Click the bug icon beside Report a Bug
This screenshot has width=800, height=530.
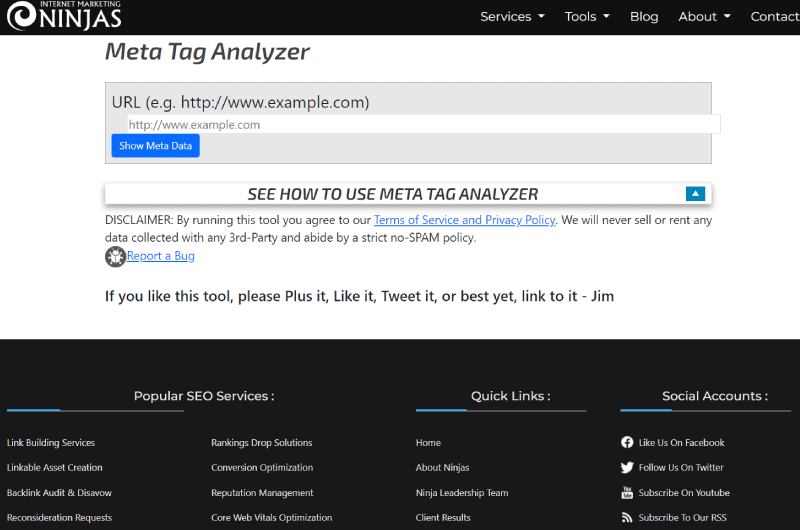115,257
